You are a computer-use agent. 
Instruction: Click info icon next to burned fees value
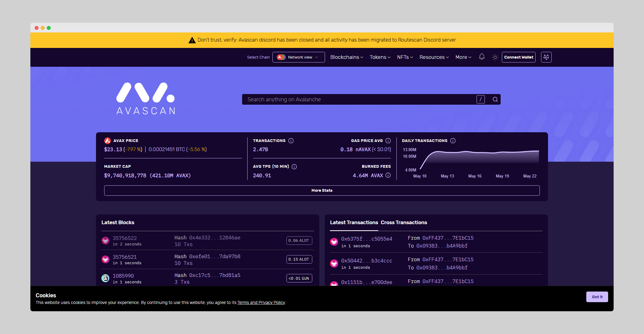[x=388, y=175]
